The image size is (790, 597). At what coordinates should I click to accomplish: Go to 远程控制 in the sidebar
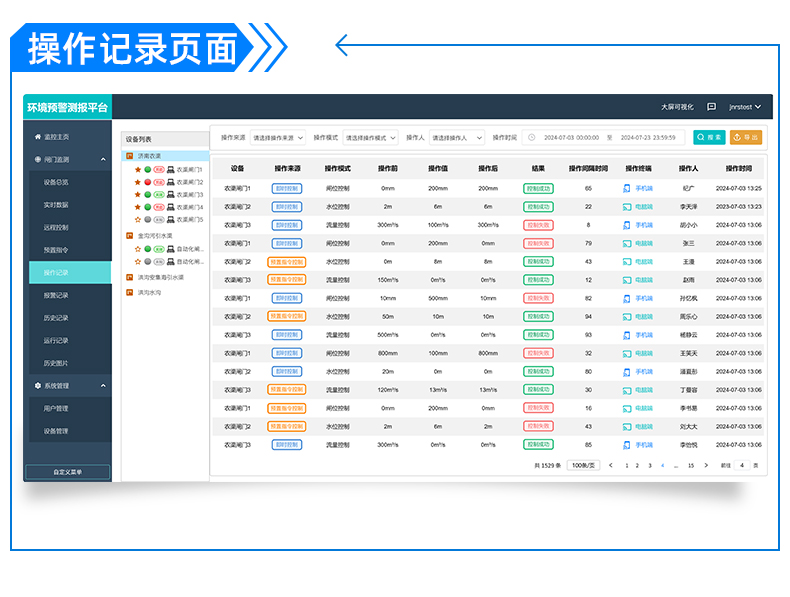coord(56,227)
